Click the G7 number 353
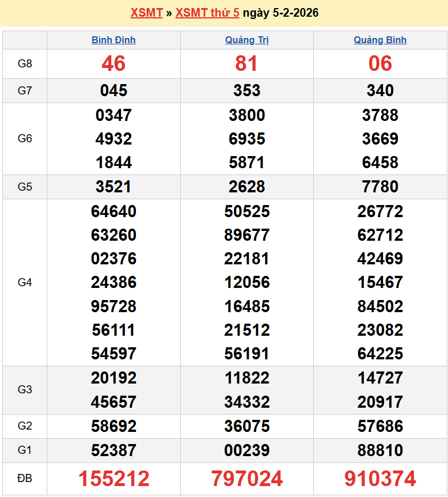 click(x=246, y=90)
